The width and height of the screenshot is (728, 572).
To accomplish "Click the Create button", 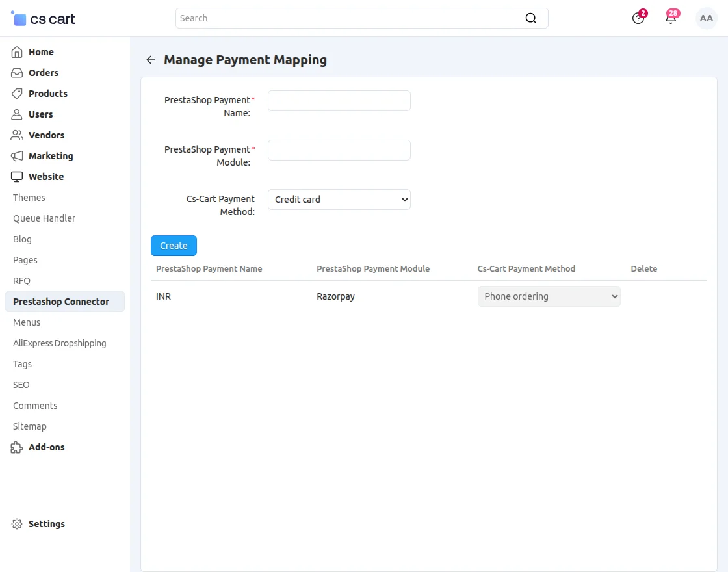I will coord(173,246).
